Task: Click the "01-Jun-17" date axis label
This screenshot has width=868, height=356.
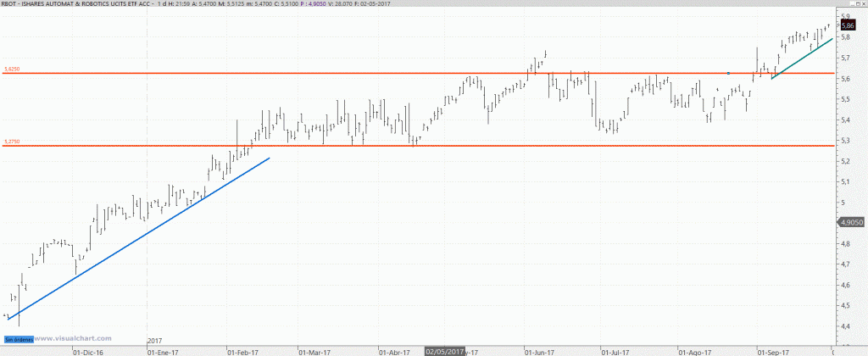Action: click(x=540, y=352)
